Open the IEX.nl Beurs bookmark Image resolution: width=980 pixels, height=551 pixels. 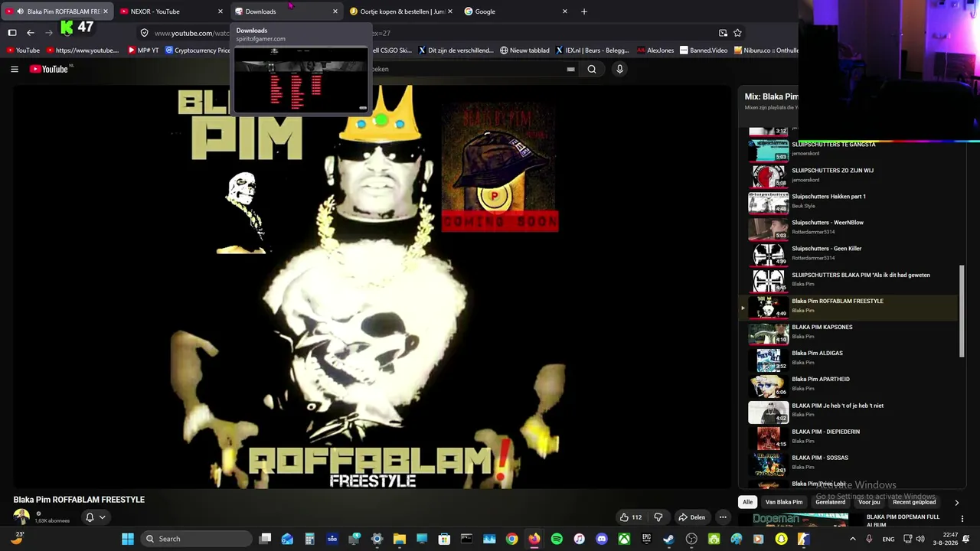(x=593, y=51)
